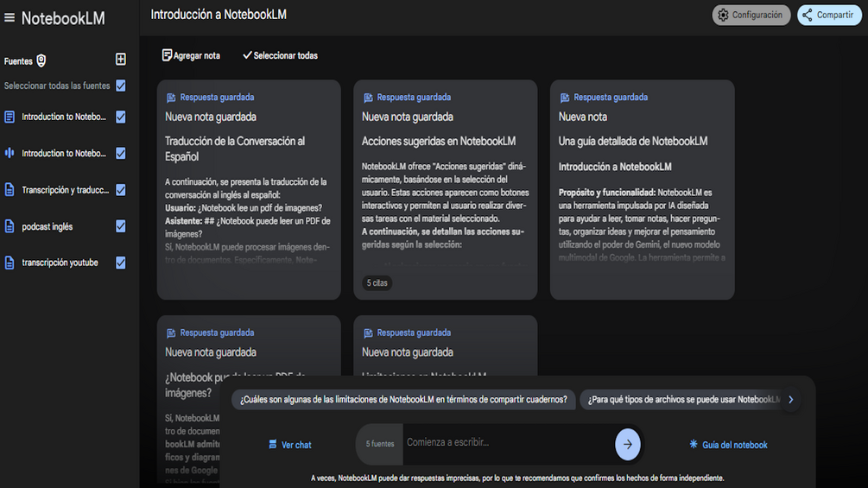Click the shield icon beside Fuentes
The image size is (868, 488).
click(x=41, y=60)
